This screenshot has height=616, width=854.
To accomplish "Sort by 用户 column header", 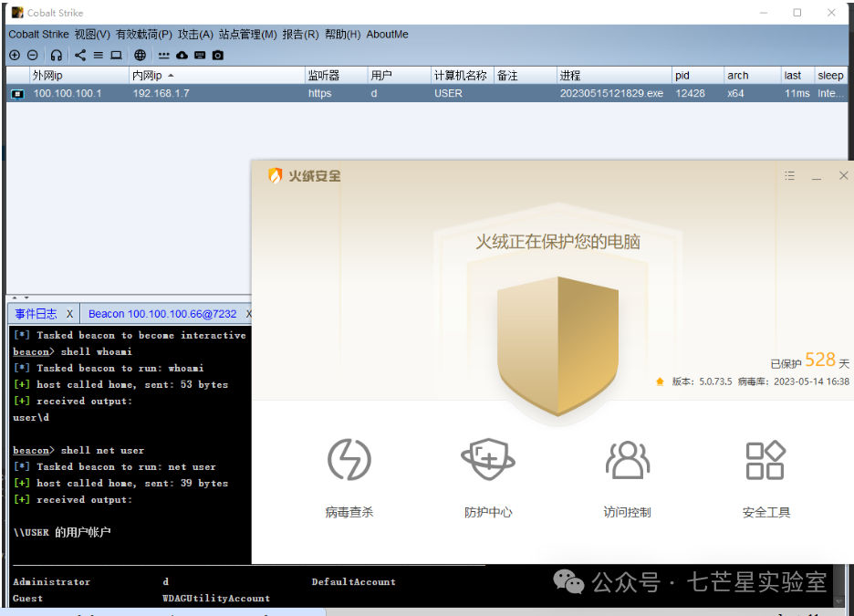I will tap(399, 75).
